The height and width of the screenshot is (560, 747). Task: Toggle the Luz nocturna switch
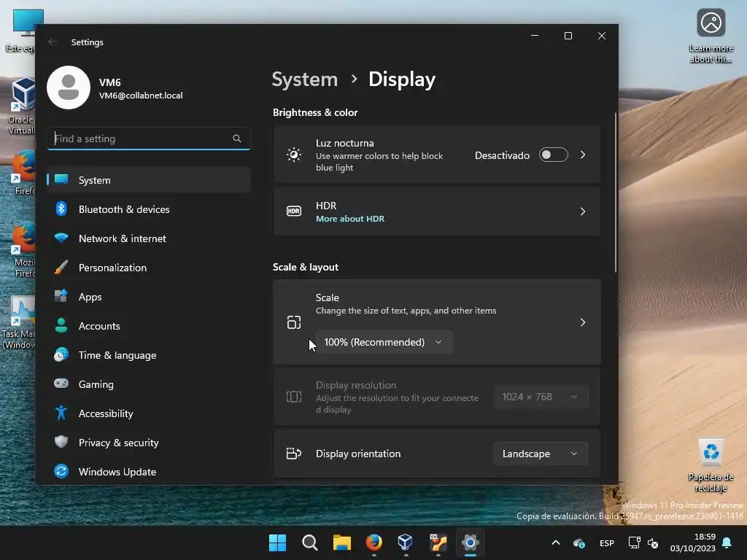point(554,155)
